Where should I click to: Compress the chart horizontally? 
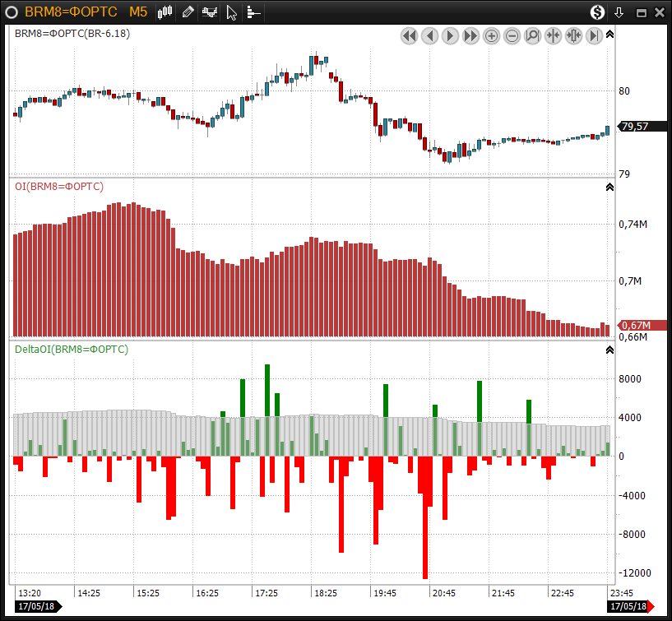[554, 35]
